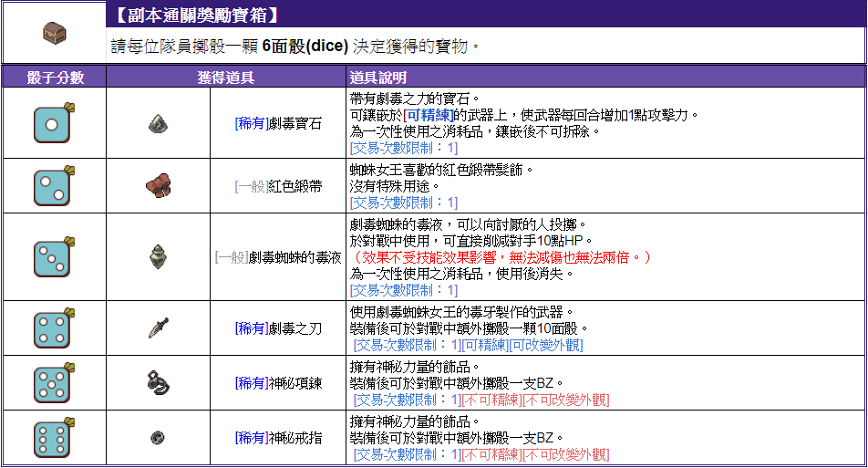
Task: Click the red ribbon item icon
Action: click(x=158, y=186)
